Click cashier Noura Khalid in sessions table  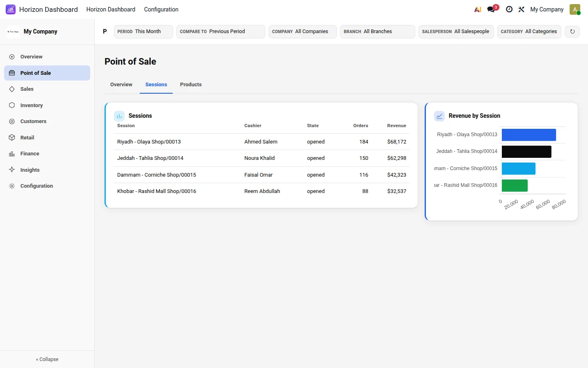pos(259,158)
